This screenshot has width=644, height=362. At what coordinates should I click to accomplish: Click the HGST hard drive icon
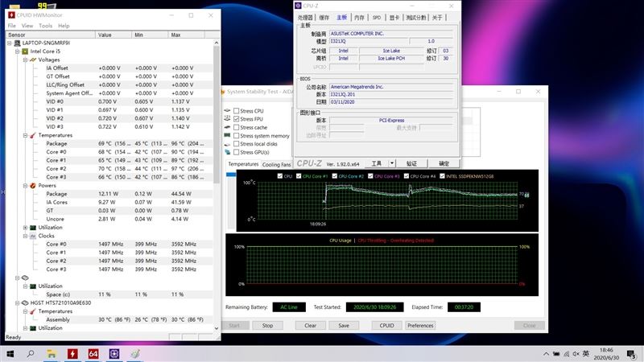25,303
